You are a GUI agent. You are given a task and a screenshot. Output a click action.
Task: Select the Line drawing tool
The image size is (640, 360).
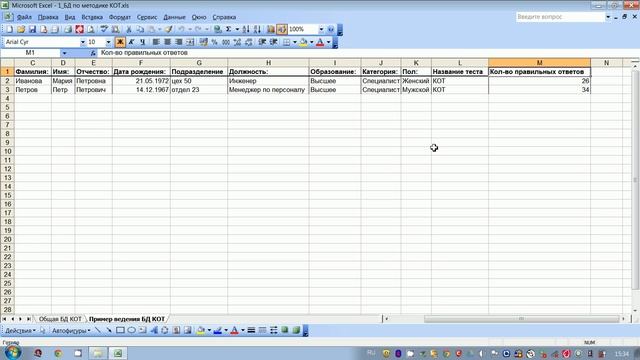coord(98,330)
